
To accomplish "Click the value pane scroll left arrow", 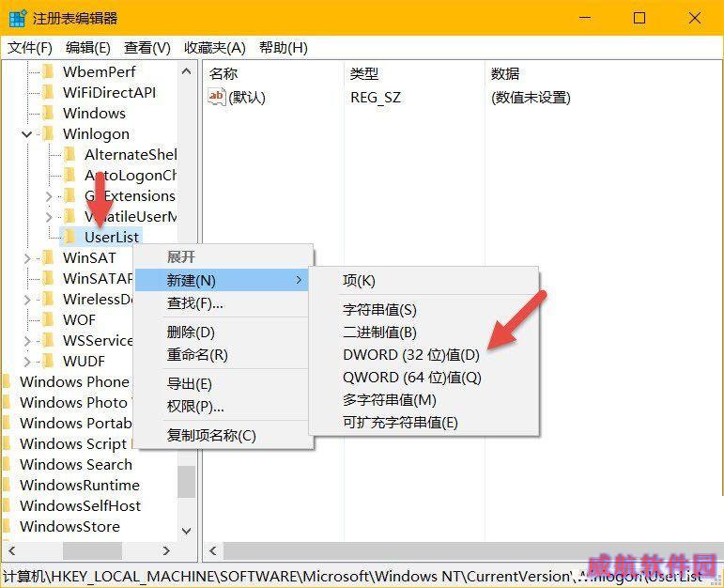I will 213,550.
